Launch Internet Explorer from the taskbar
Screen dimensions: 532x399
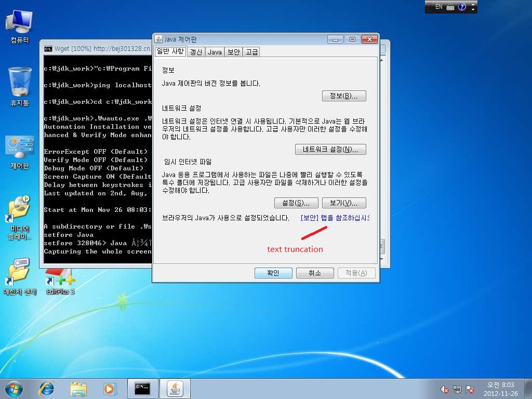(47, 388)
